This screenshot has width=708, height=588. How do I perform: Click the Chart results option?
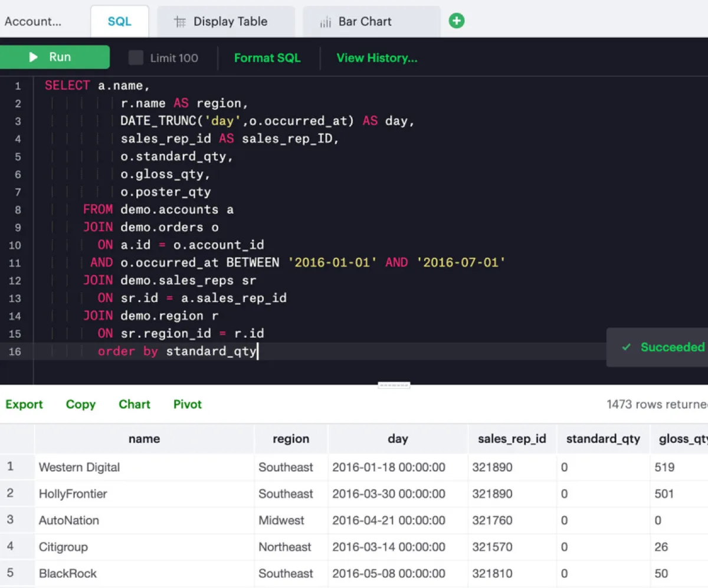135,404
